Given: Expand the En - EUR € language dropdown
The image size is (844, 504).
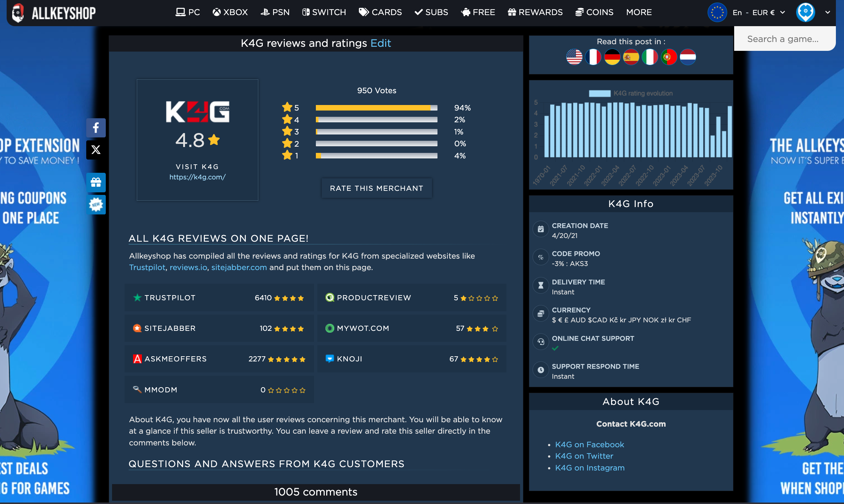Looking at the screenshot, I should 753,13.
